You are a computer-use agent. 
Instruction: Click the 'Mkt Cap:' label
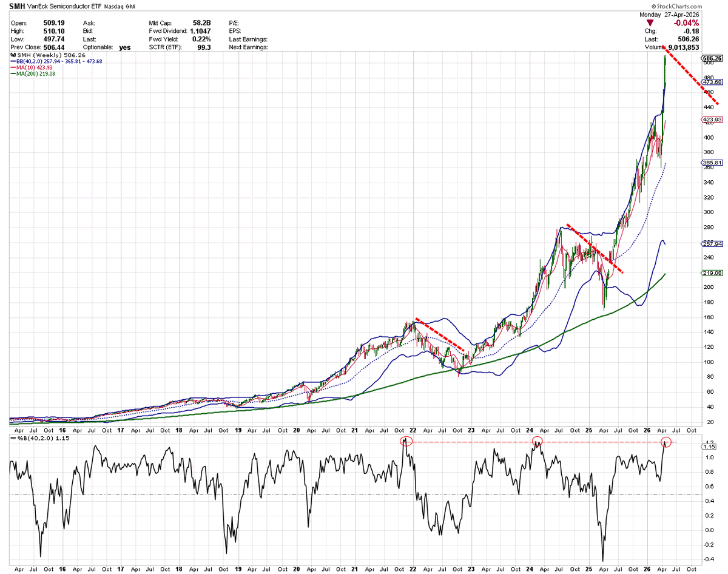click(x=161, y=22)
